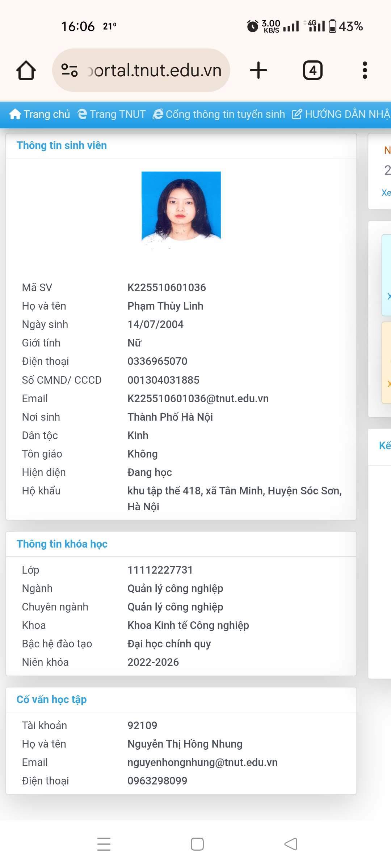Click the Cố vấn học tập header
Screen dimensions: 391x868
click(51, 699)
